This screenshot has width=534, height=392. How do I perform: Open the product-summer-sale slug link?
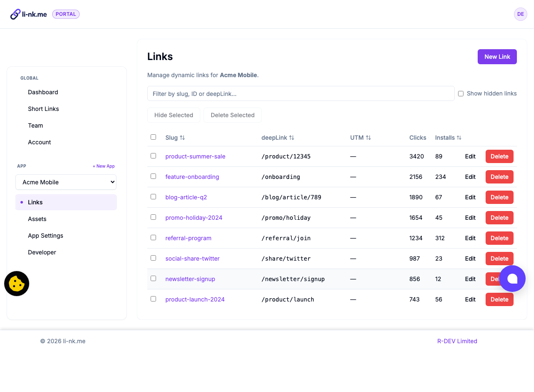(x=195, y=156)
